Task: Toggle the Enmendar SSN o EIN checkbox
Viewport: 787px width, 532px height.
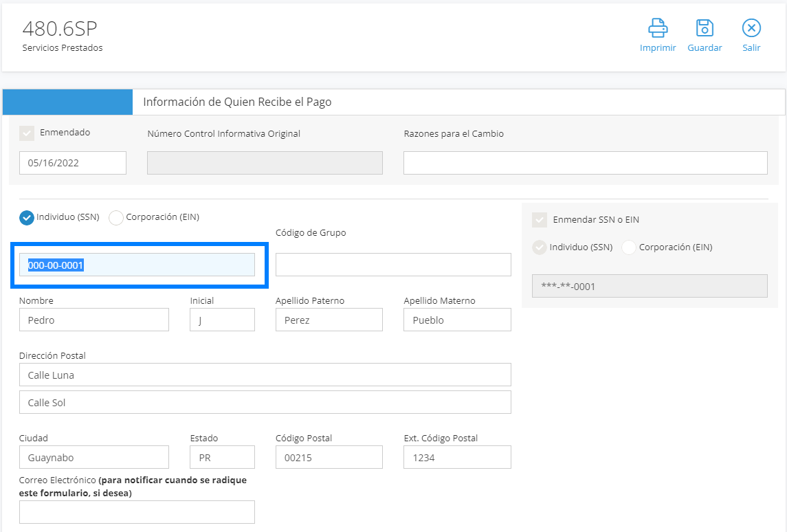Action: [x=540, y=220]
